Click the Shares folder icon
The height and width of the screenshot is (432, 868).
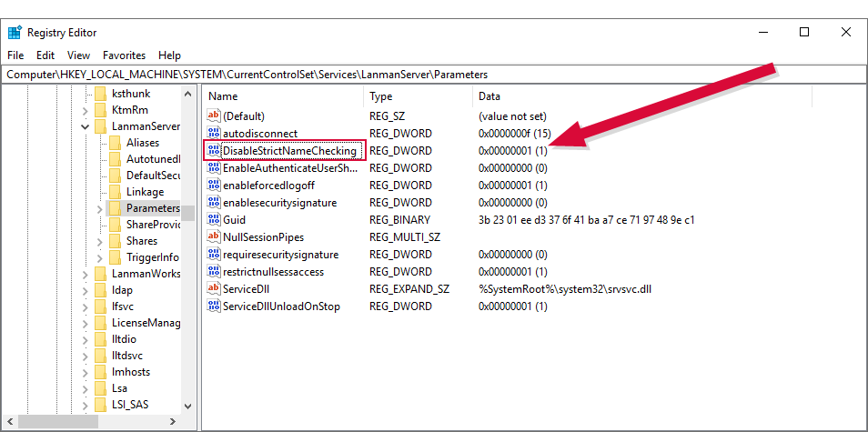(x=116, y=241)
